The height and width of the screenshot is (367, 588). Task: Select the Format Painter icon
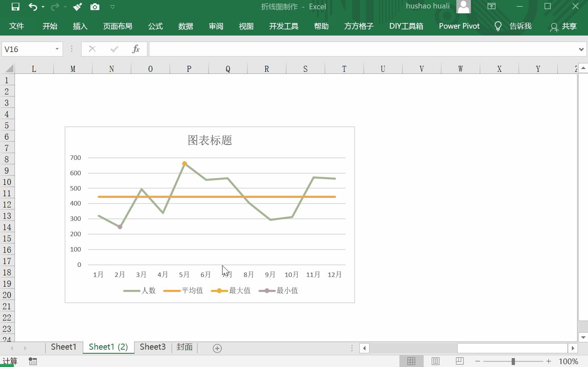tap(77, 6)
